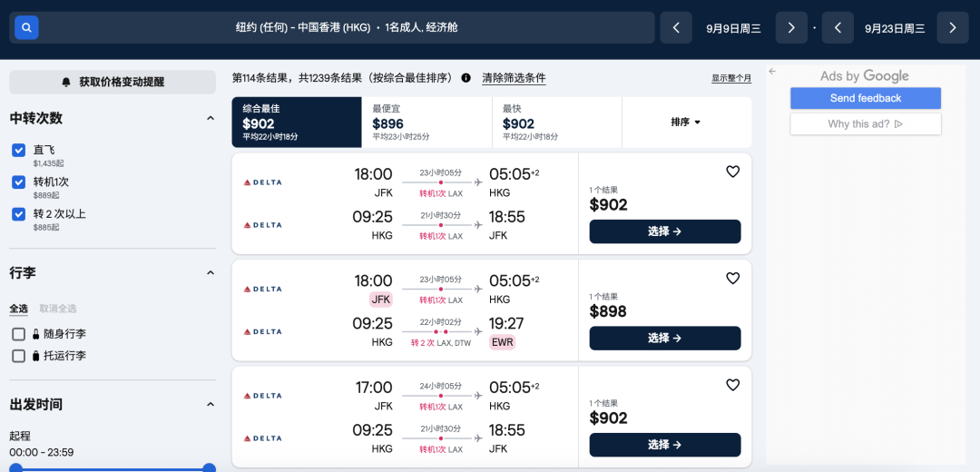
Task: Click the route search field 纽约 - 中国香港
Action: point(347,28)
